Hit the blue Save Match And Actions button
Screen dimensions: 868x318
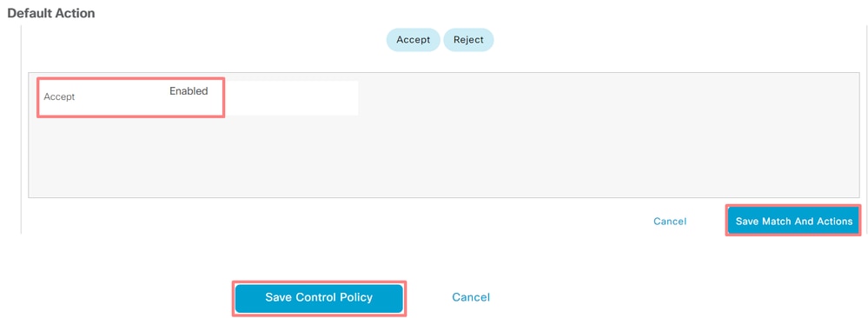(x=793, y=221)
